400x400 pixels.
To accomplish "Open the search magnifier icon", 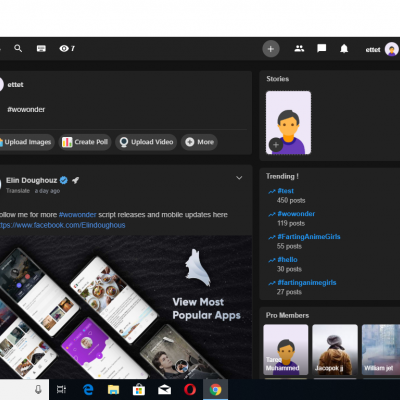I will tap(18, 49).
